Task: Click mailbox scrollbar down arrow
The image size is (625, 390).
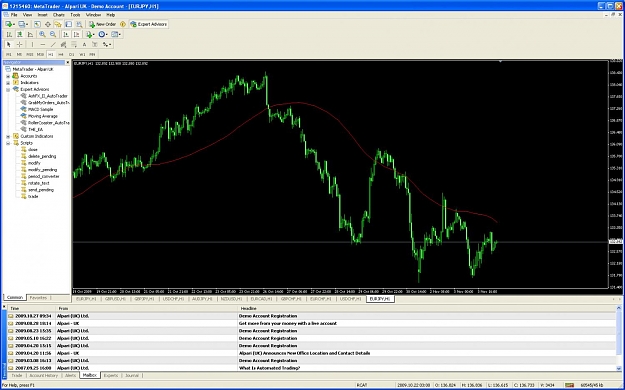Action: 619,368
